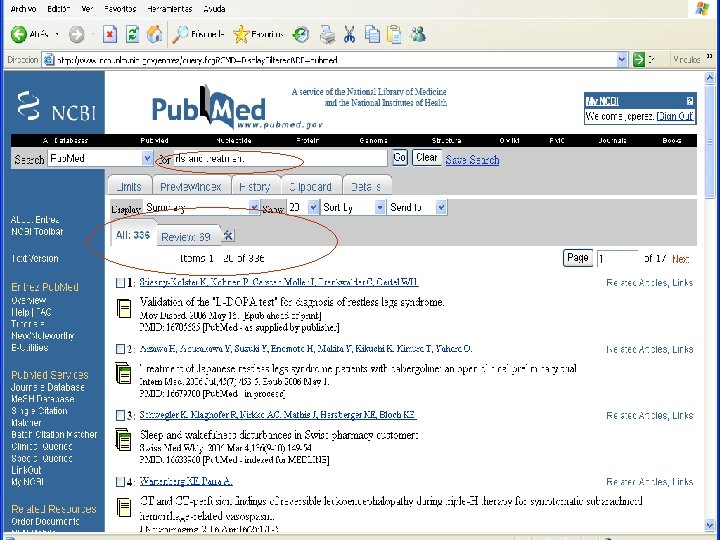Click the vertical scrollbar up arrow

tap(709, 78)
